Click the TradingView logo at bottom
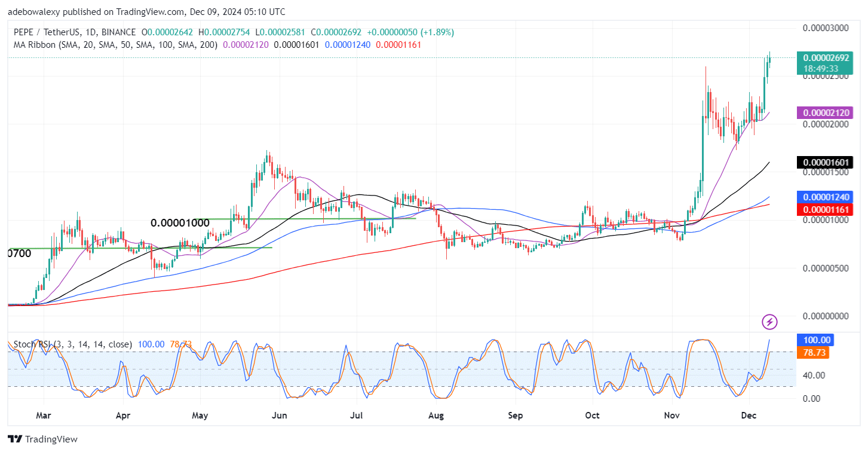868x452 pixels. tap(42, 439)
